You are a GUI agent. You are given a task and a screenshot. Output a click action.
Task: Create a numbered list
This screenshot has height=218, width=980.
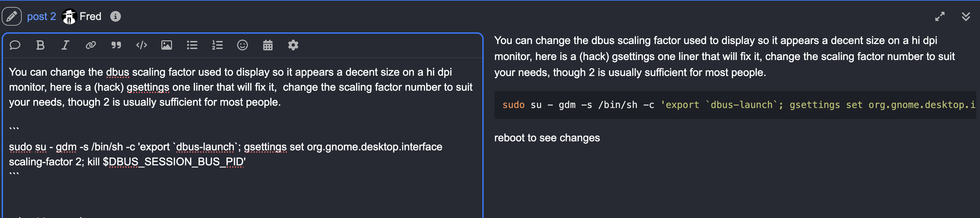[x=217, y=45]
